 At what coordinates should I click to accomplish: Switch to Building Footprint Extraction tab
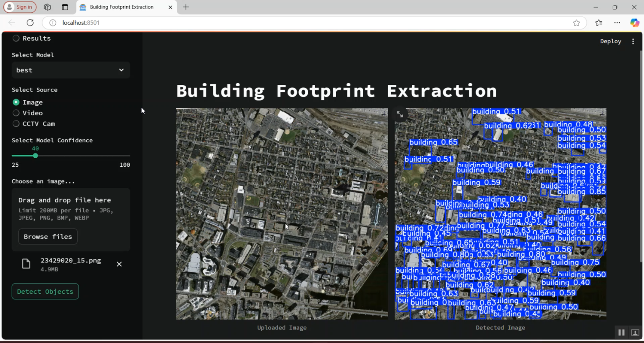pos(122,7)
